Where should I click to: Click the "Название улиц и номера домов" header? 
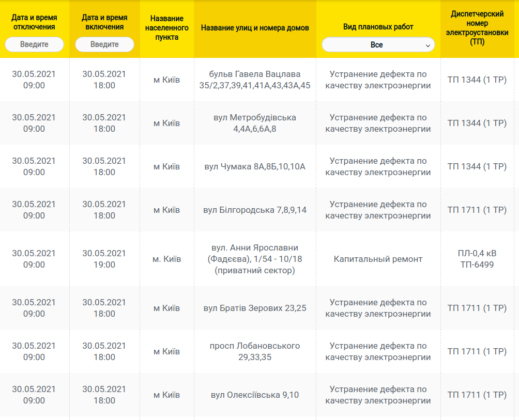(x=255, y=28)
